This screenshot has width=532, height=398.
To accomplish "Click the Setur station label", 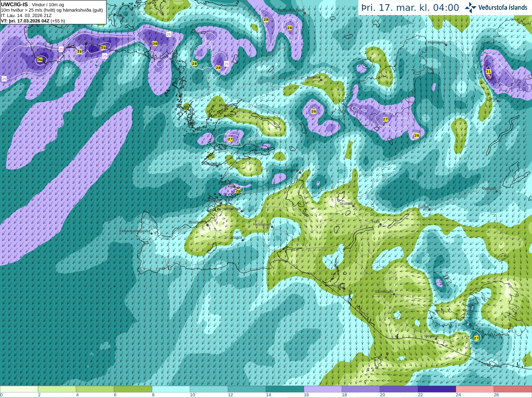I will tap(492, 99).
